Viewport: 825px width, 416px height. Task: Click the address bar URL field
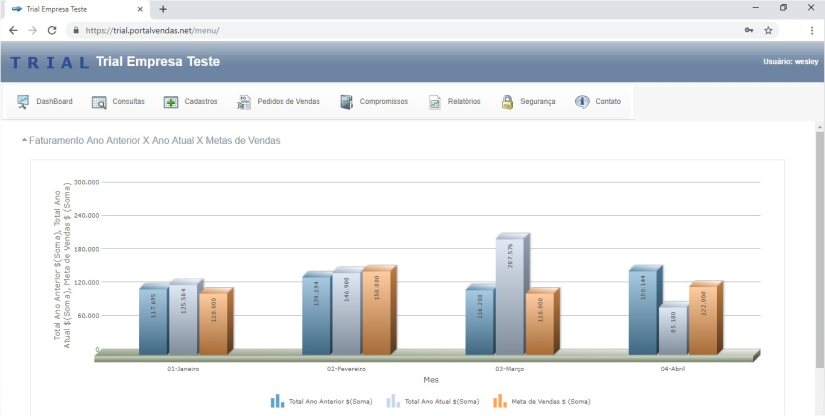(x=400, y=30)
